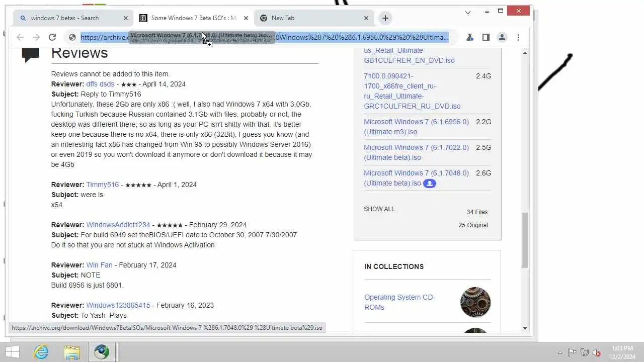Download GRC1CULFRER_RU_DVD.iso file link
The height and width of the screenshot is (362, 644).
412,91
